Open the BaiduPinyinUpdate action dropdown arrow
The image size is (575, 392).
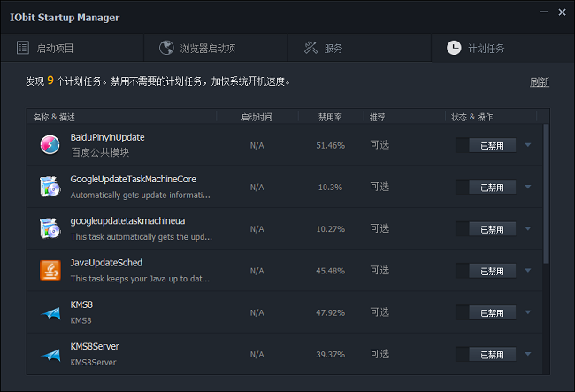(x=528, y=145)
